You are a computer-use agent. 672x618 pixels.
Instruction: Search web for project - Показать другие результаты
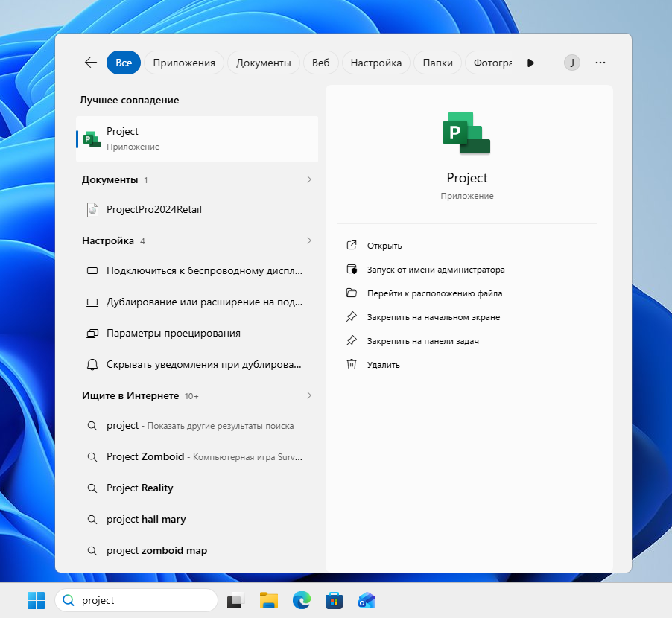pos(197,426)
